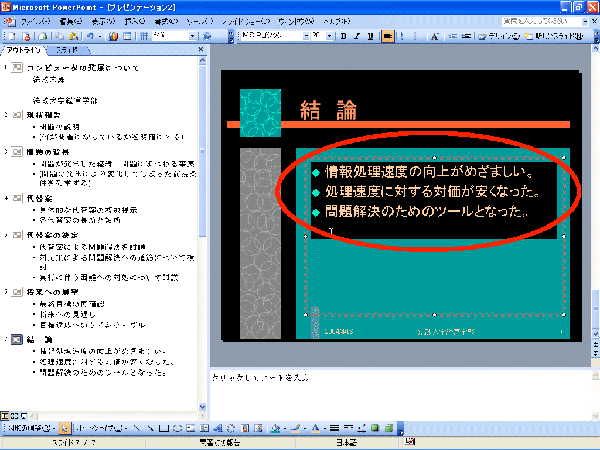Viewport: 600px width, 450px height.
Task: Open the AutoShapes dropdown
Action: 101,428
